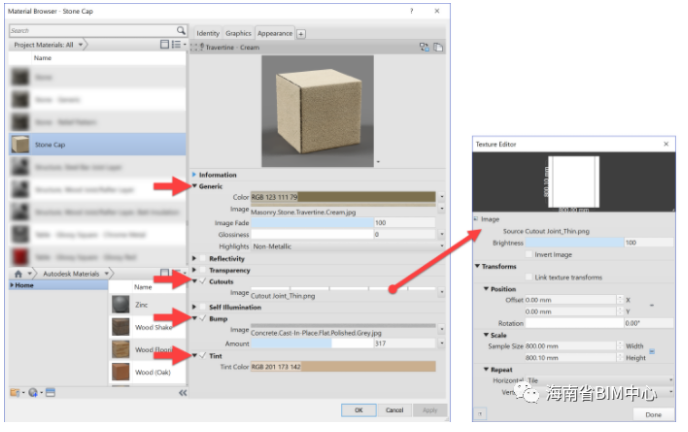Click the Concrete bump image filename

[x=316, y=333]
